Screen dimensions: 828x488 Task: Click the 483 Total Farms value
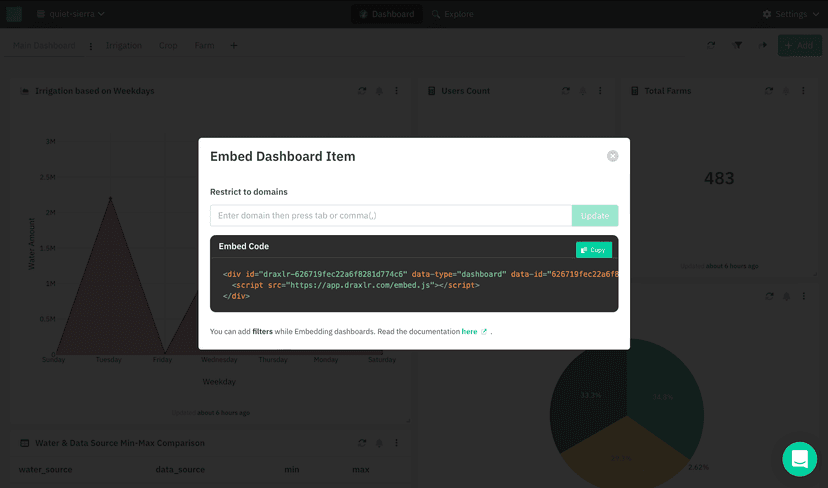pyautogui.click(x=719, y=179)
